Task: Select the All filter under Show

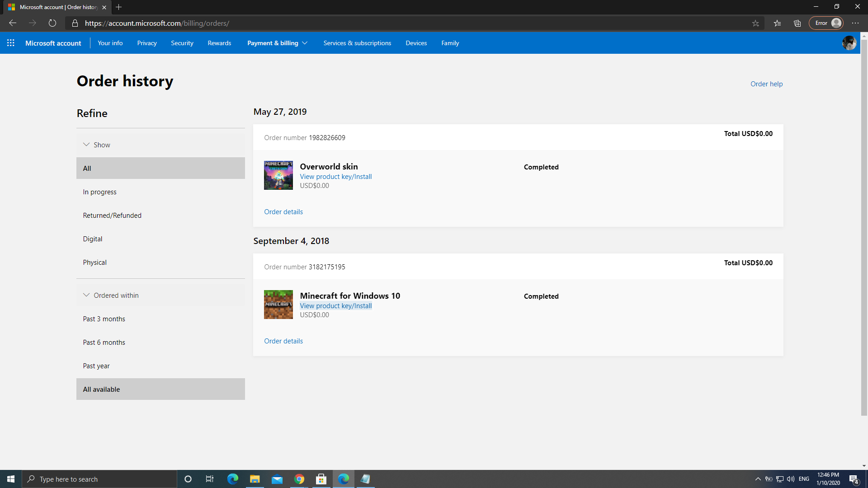Action: tap(160, 168)
